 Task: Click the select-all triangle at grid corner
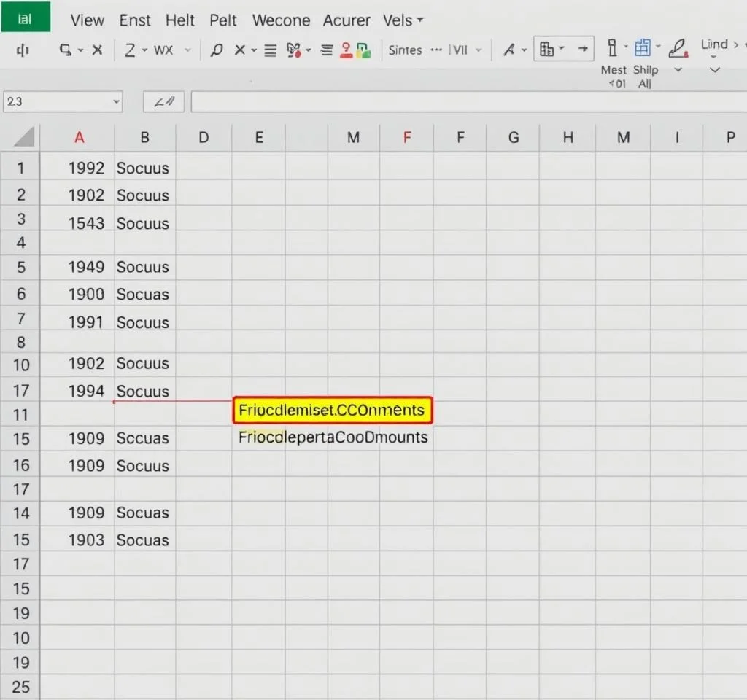coord(23,137)
